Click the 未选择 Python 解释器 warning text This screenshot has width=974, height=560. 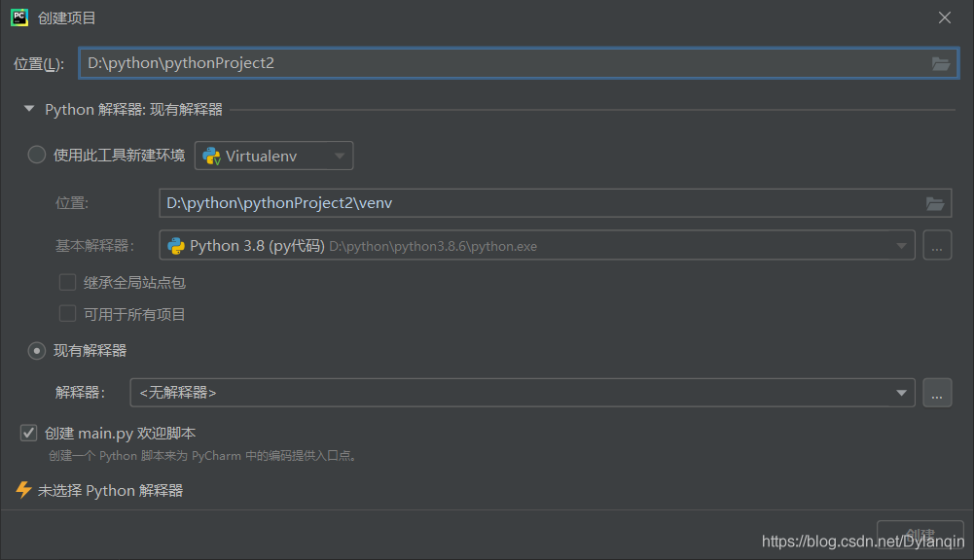pos(111,490)
